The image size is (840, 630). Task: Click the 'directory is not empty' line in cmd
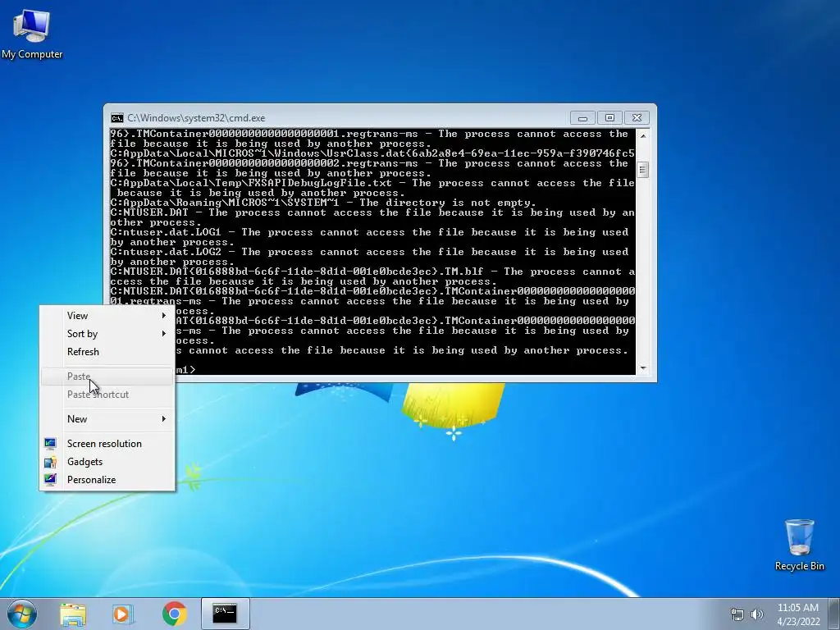[x=323, y=203]
